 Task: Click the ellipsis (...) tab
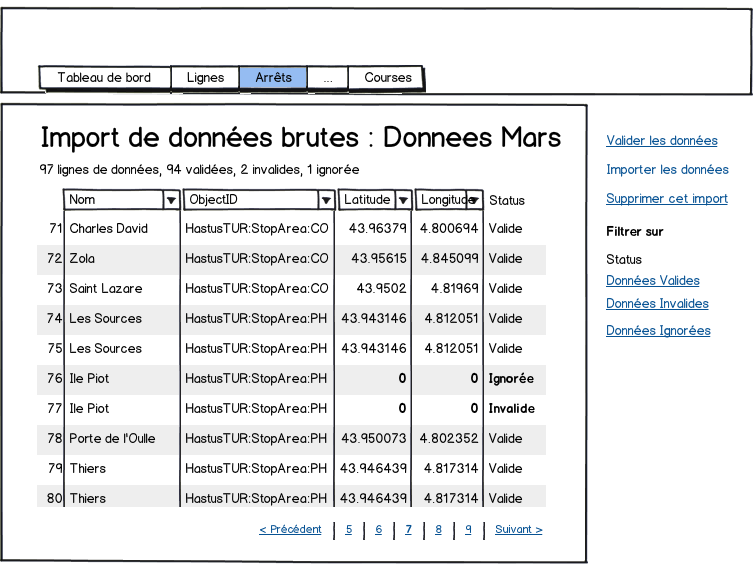coord(327,78)
